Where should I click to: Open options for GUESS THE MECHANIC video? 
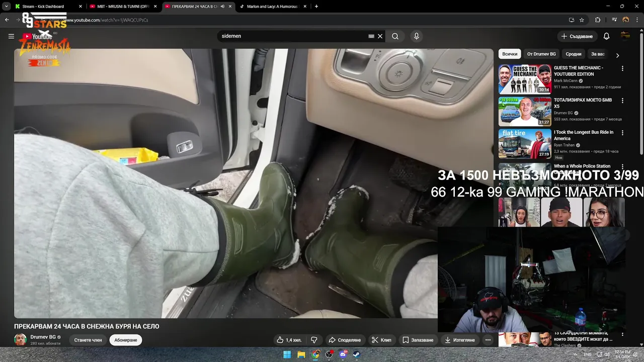point(622,68)
